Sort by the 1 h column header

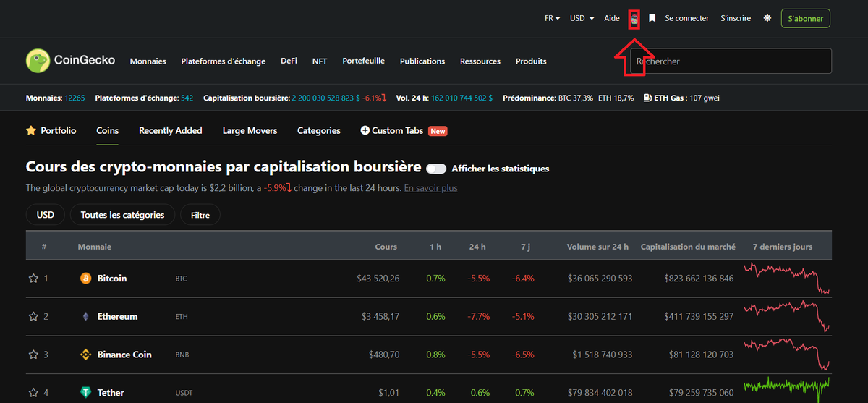pos(435,247)
